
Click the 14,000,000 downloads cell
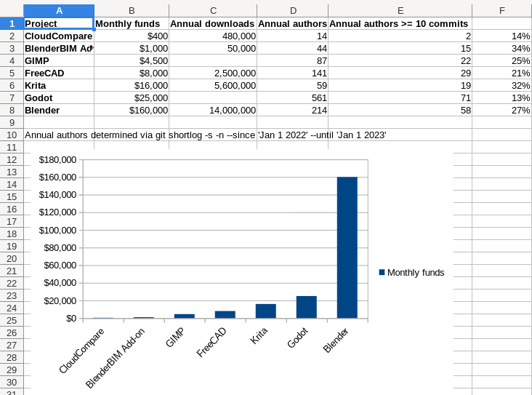213,110
